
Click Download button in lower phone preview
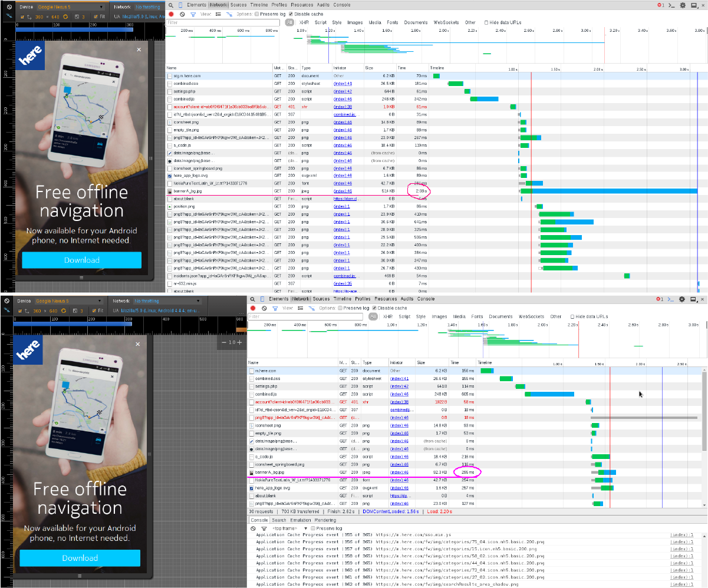click(x=80, y=558)
